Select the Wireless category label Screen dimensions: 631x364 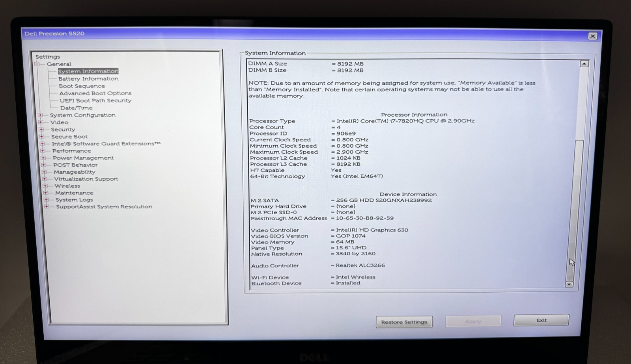(x=67, y=186)
